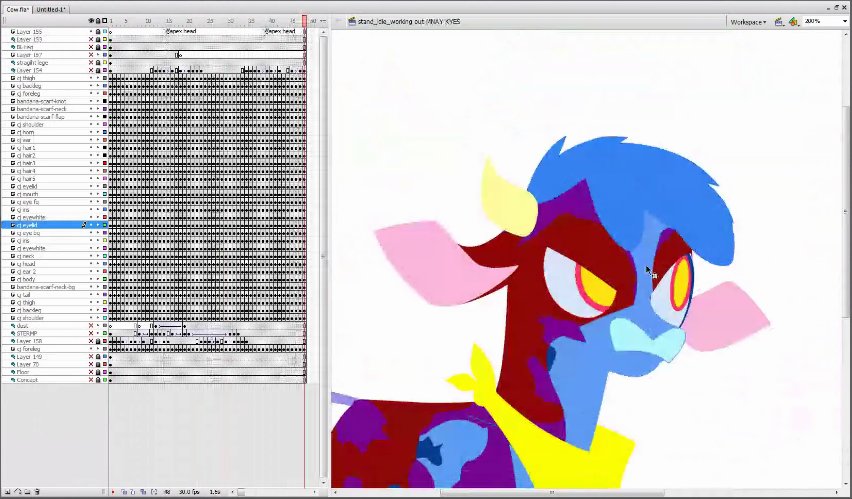Click the timeline scrollbar left arrow

click(x=233, y=492)
